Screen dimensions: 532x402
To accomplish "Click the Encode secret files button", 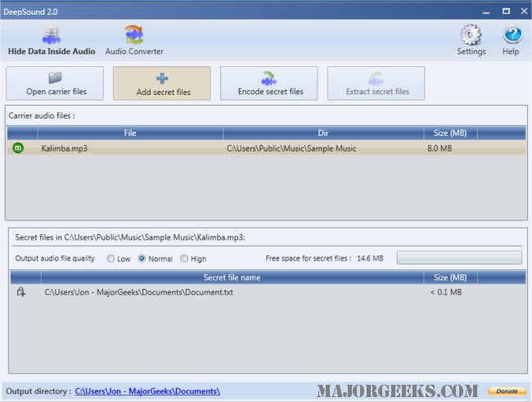I will pos(269,84).
